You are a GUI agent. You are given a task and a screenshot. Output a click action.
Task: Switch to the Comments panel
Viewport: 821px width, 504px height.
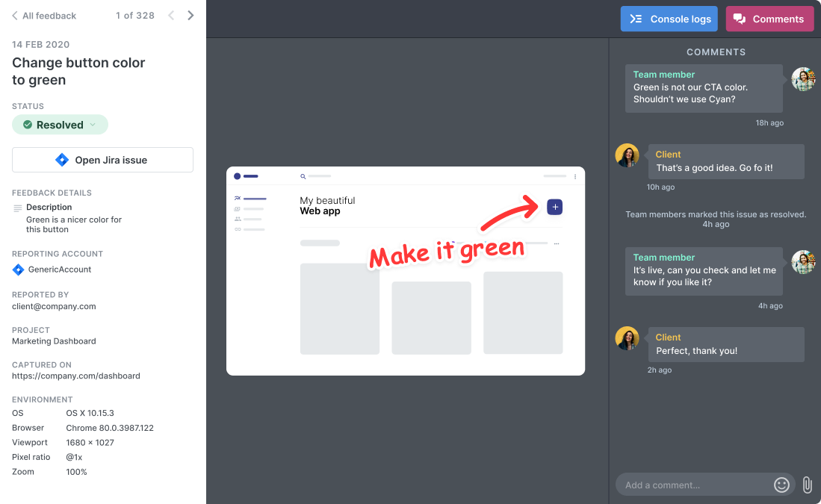(769, 19)
